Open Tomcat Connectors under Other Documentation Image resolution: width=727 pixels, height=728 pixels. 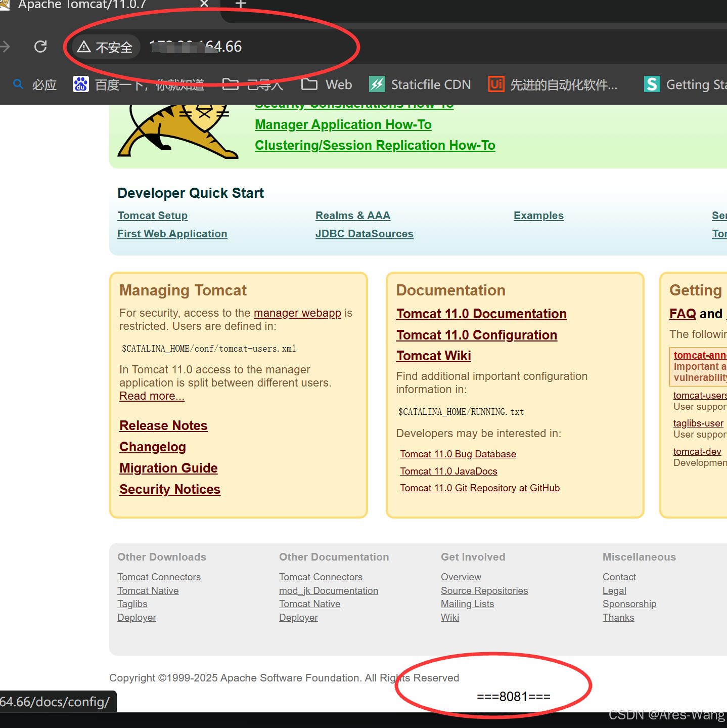pyautogui.click(x=321, y=577)
